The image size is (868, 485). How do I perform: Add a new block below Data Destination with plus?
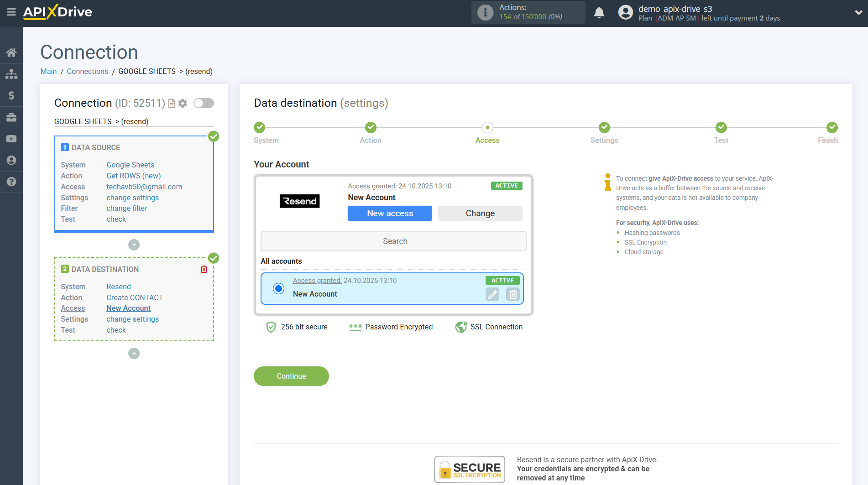134,353
